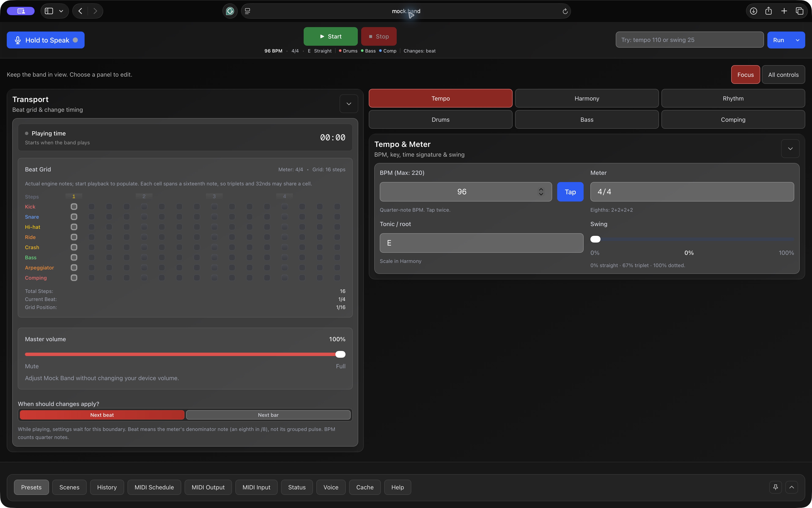This screenshot has height=508, width=812.
Task: Click the Tap tempo button
Action: 570,192
